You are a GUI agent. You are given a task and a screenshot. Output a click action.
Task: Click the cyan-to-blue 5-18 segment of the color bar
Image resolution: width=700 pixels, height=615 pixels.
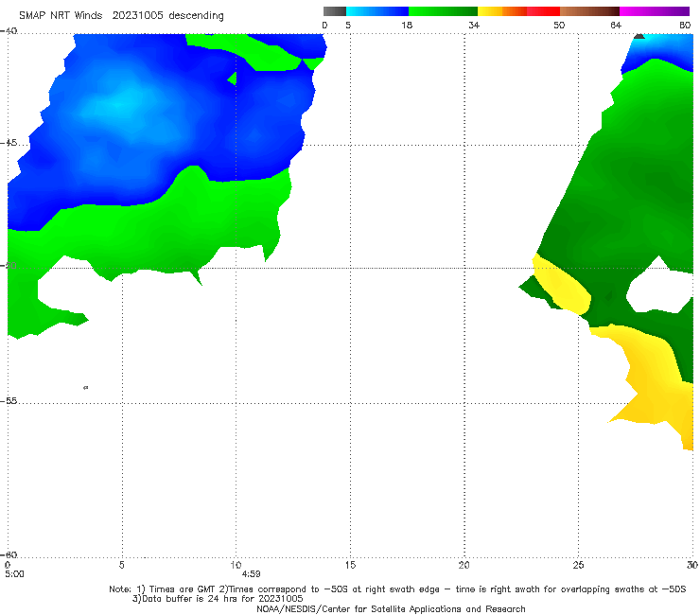(x=377, y=11)
